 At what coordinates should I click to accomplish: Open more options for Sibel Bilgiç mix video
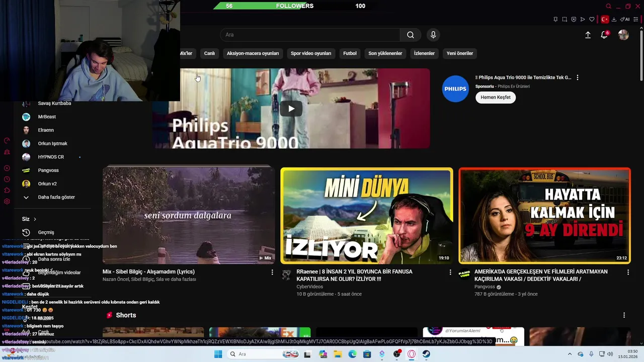coord(272,272)
